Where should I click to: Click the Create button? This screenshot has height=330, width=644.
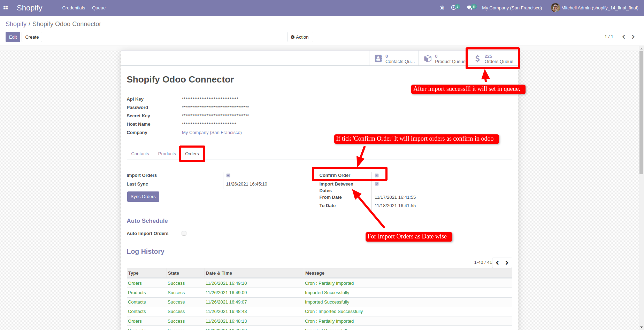32,37
